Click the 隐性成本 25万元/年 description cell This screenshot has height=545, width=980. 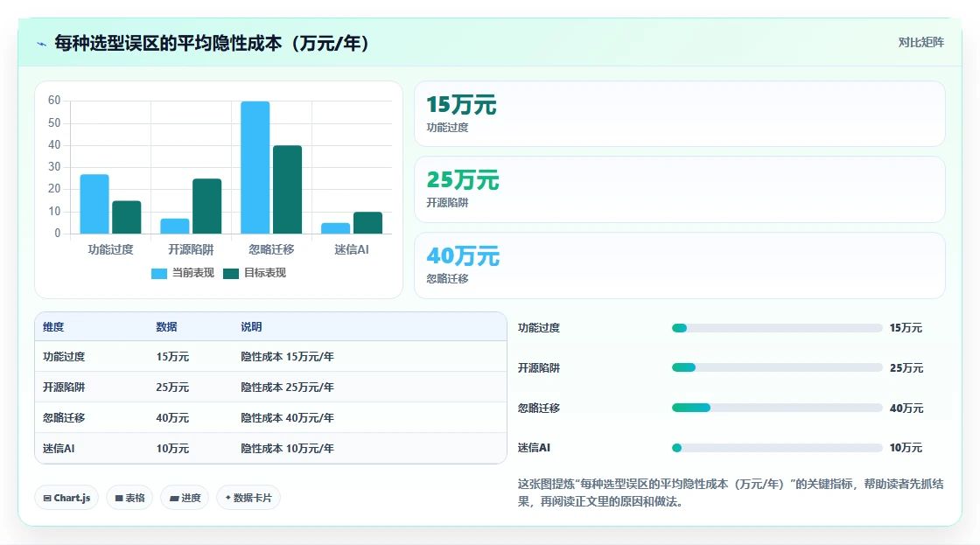click(288, 388)
